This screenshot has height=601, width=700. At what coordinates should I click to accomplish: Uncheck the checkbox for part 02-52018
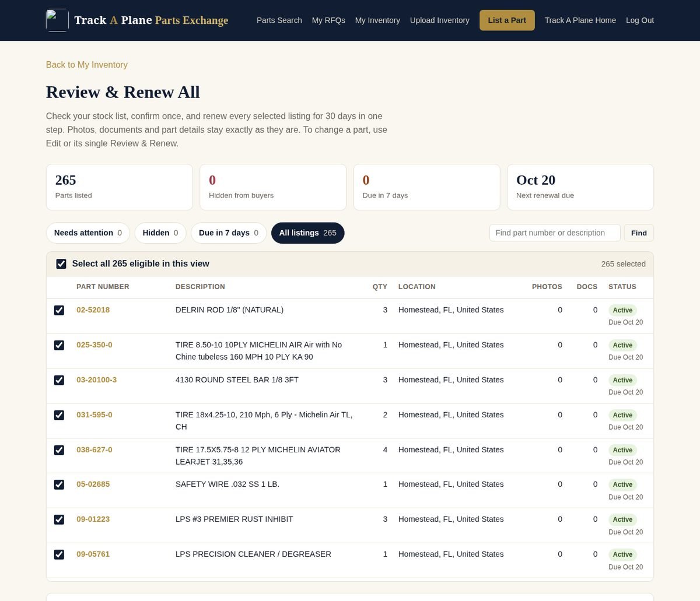(x=59, y=310)
